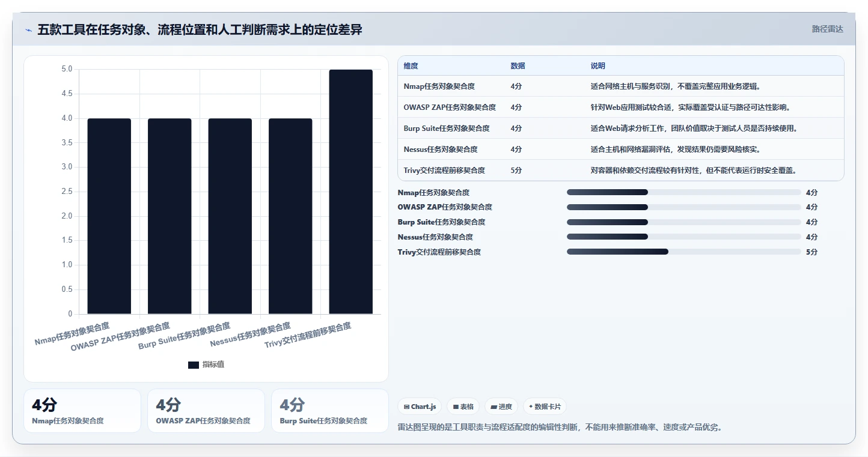Click the 5分 value in Trivy table row
868x457 pixels.
[x=516, y=171]
